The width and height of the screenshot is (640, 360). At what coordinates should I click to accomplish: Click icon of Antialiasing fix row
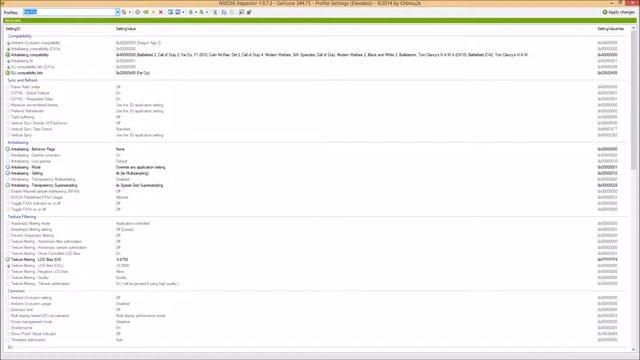pyautogui.click(x=8, y=61)
